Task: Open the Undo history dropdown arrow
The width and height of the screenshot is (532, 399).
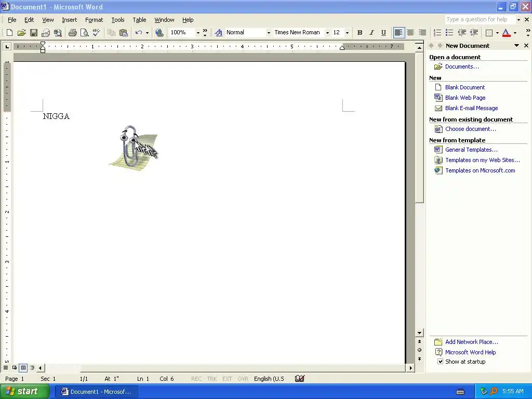Action: coord(147,33)
